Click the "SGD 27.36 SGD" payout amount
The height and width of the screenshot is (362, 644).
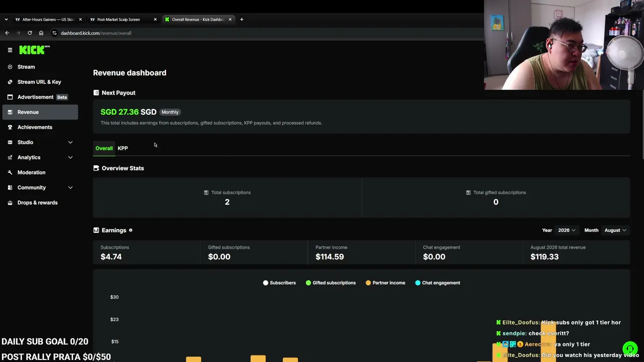[x=128, y=112]
